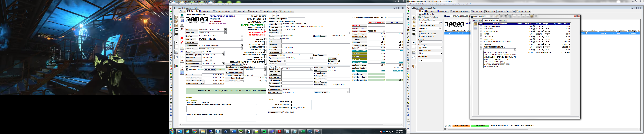The width and height of the screenshot is (644, 134).
Task: Check Aplica box for FLETE INTERNACIONAL
Action: (x=481, y=26)
